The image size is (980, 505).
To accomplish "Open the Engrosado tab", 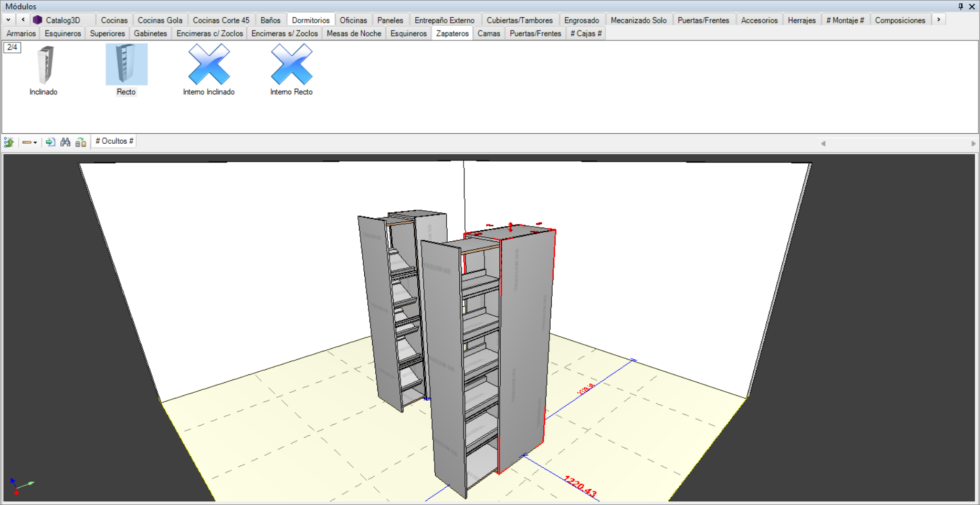I will coord(582,20).
